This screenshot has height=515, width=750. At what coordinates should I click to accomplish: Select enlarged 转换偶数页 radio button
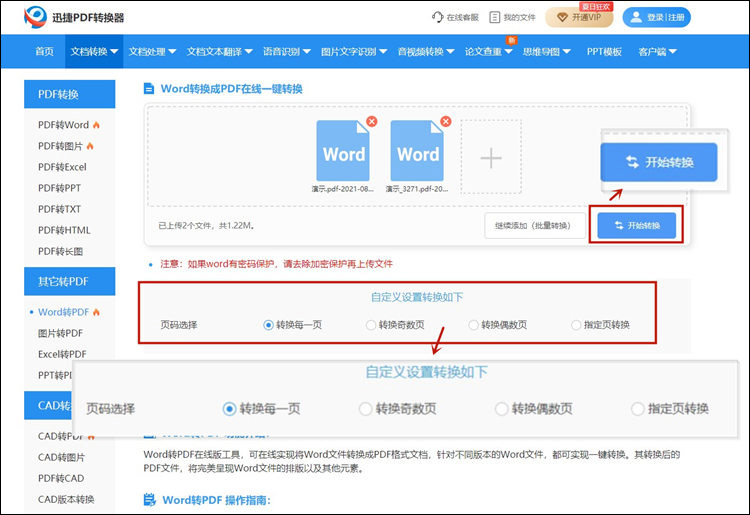[x=501, y=409]
